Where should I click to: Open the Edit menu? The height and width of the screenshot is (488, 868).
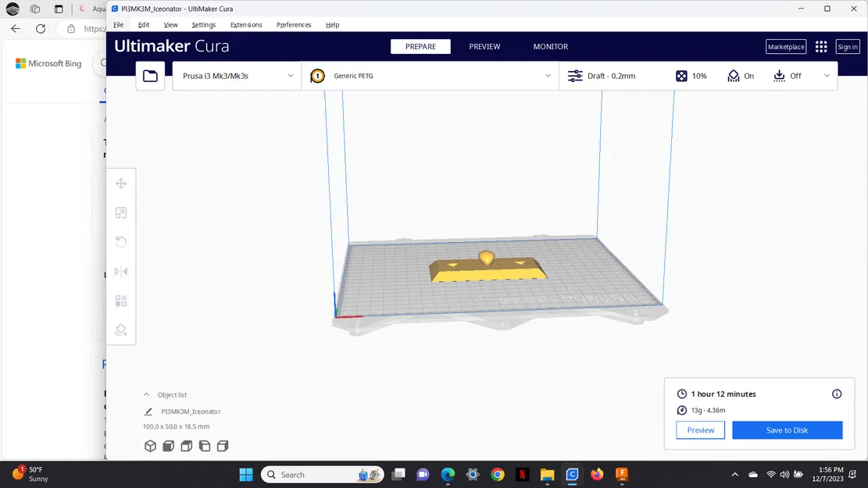click(x=144, y=25)
